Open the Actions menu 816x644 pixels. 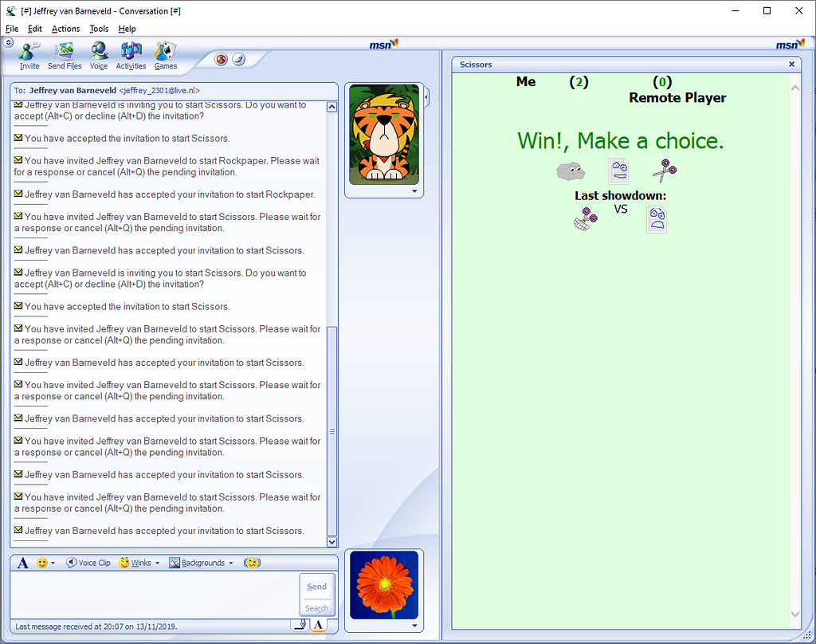point(65,29)
